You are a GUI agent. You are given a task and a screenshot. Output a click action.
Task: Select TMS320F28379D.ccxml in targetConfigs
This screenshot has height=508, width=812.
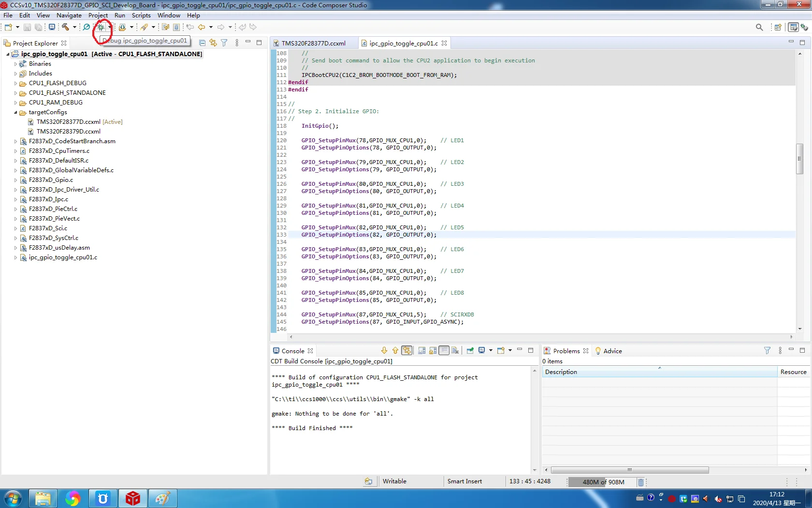pos(69,132)
